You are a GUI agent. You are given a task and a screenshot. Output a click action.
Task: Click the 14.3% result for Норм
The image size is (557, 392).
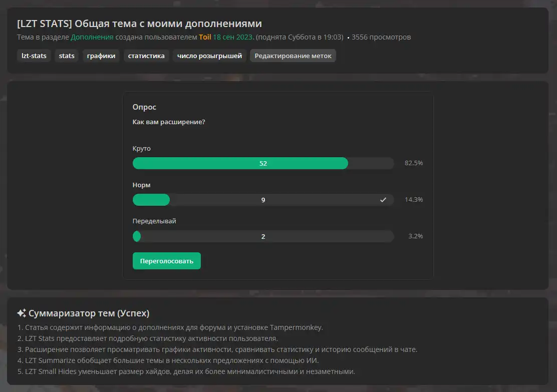pos(414,200)
